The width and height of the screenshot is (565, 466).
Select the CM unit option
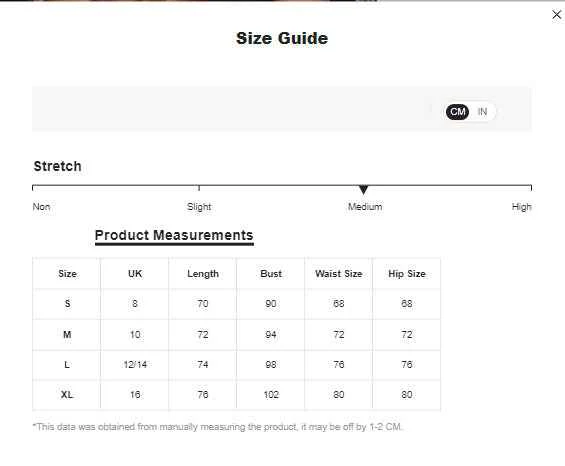457,112
